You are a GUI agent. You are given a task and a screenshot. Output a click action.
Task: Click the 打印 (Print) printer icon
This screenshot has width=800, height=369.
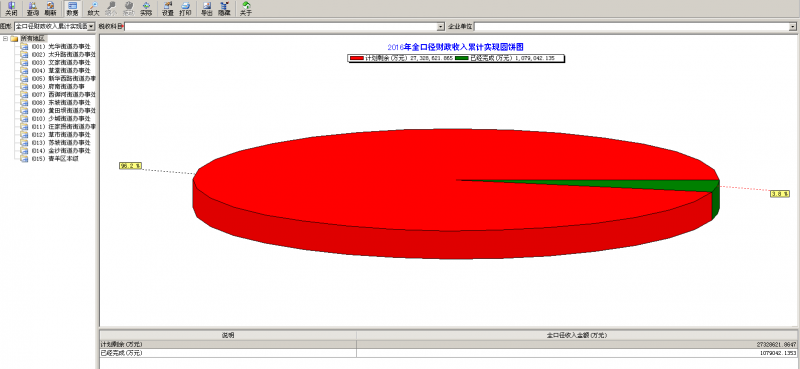(x=186, y=9)
